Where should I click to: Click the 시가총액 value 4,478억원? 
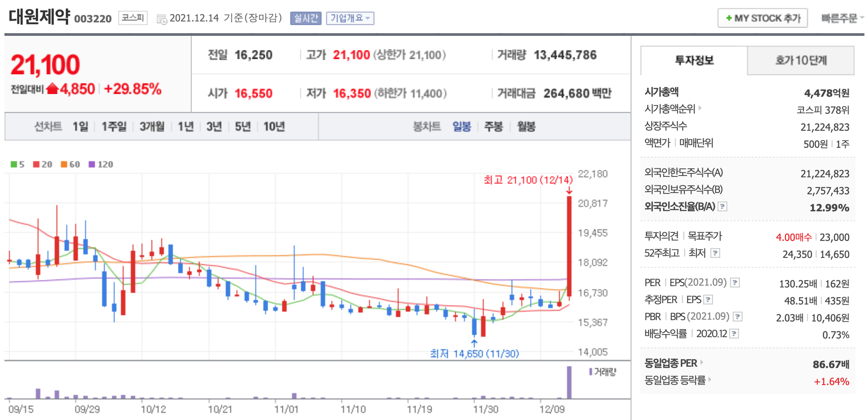(827, 93)
